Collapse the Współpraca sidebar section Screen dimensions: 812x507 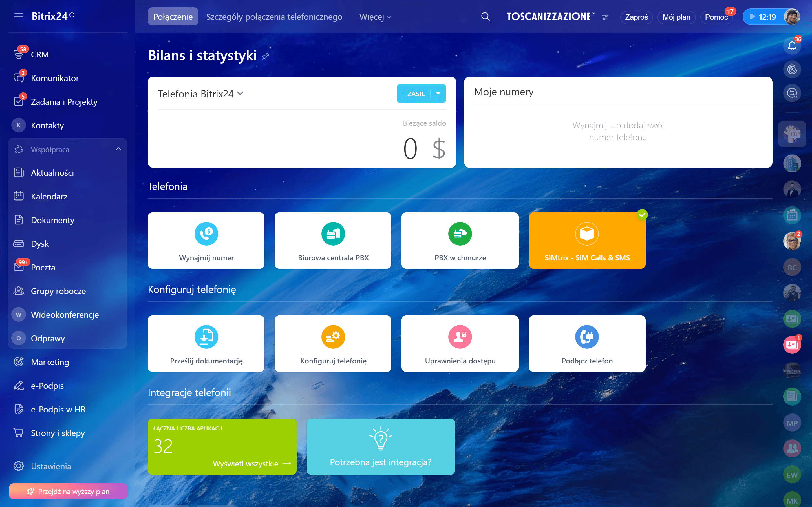point(118,149)
